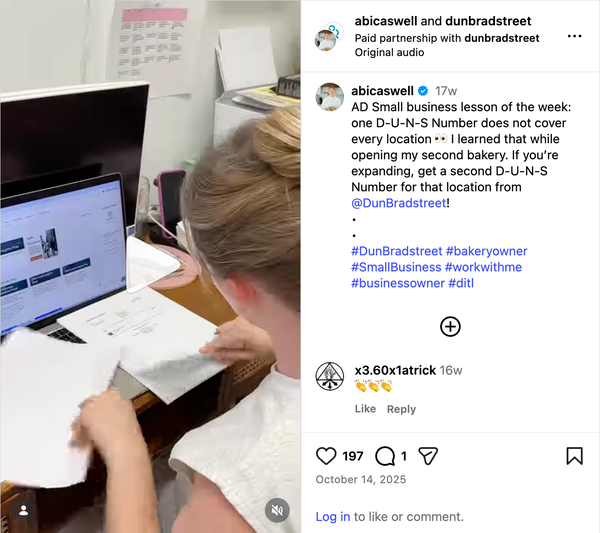
Task: Open abicaswell profile picture in header
Action: (325, 39)
